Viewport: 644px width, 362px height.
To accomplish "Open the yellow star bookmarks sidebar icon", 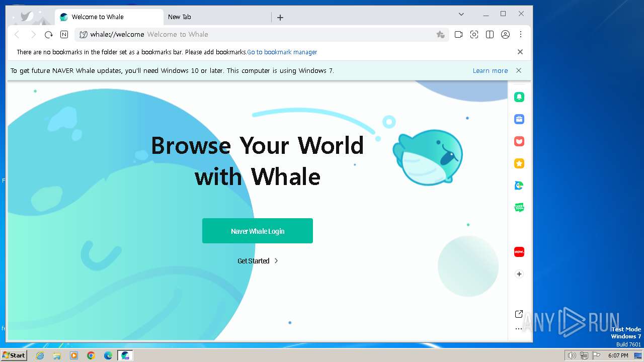I will click(519, 163).
